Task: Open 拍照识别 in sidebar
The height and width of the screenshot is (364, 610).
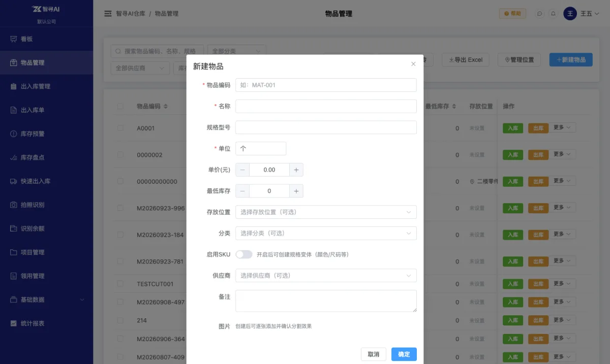Action: 46,205
